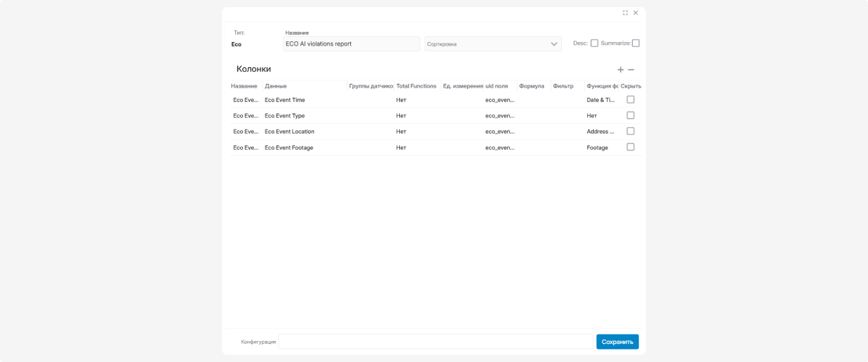The height and width of the screenshot is (362, 868).
Task: Tick hide checkbox for Eco Event Footage row
Action: click(x=631, y=147)
